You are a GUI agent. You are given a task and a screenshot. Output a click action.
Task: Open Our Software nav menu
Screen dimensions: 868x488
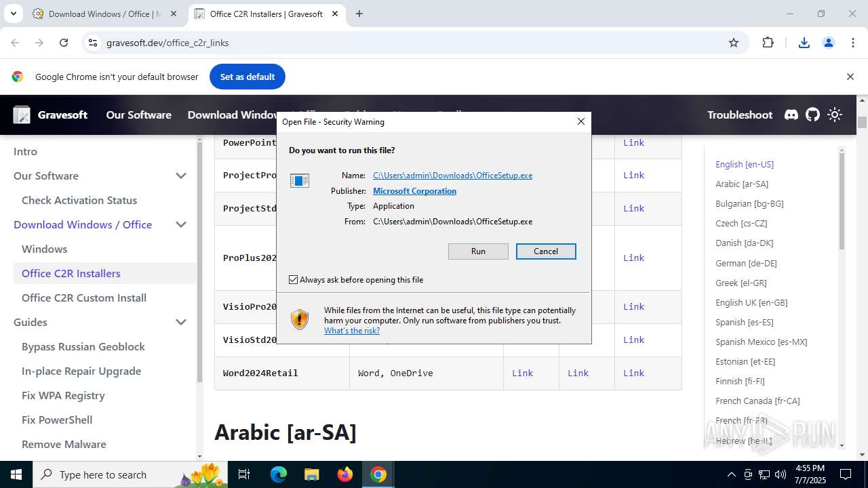138,115
